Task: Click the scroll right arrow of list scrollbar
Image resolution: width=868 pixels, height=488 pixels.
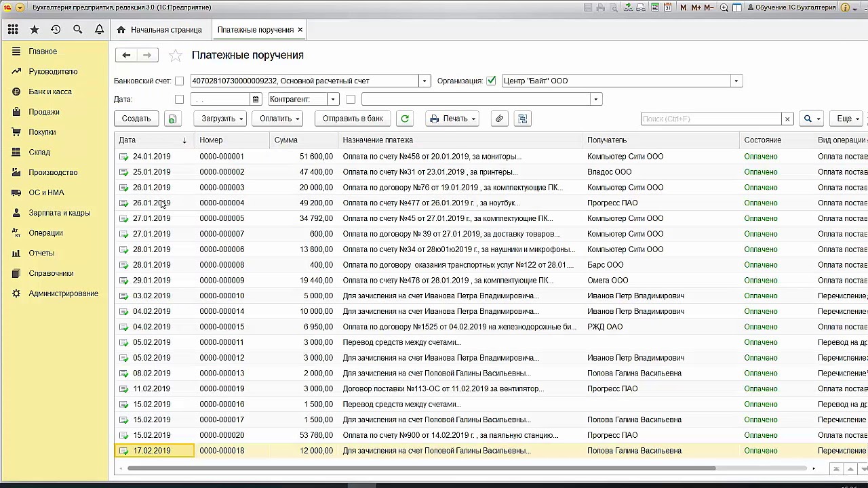Action: [814, 468]
